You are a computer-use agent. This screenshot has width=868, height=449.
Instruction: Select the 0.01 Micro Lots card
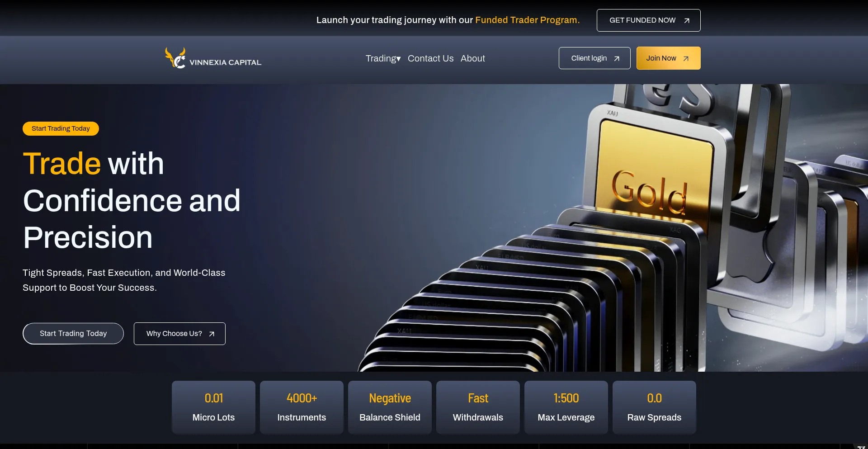pyautogui.click(x=213, y=407)
